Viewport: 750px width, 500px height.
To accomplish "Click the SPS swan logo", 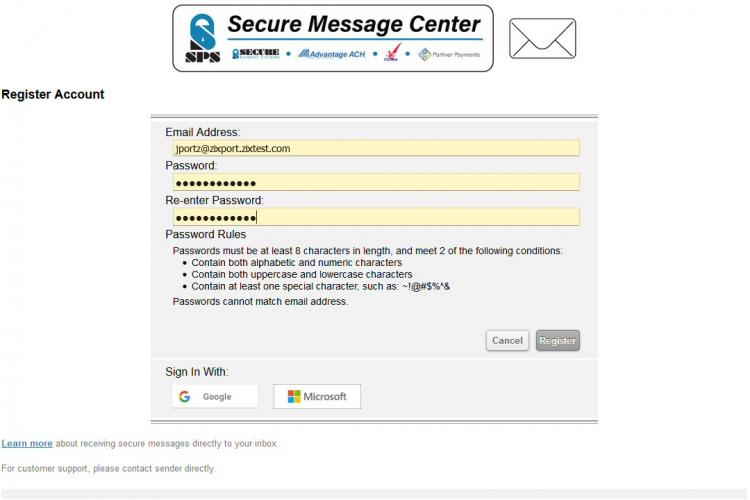I will tap(202, 38).
